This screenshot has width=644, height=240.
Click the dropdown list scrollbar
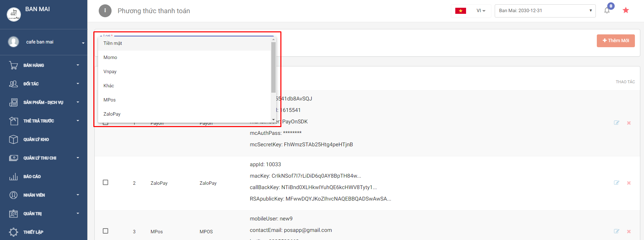pos(273,67)
